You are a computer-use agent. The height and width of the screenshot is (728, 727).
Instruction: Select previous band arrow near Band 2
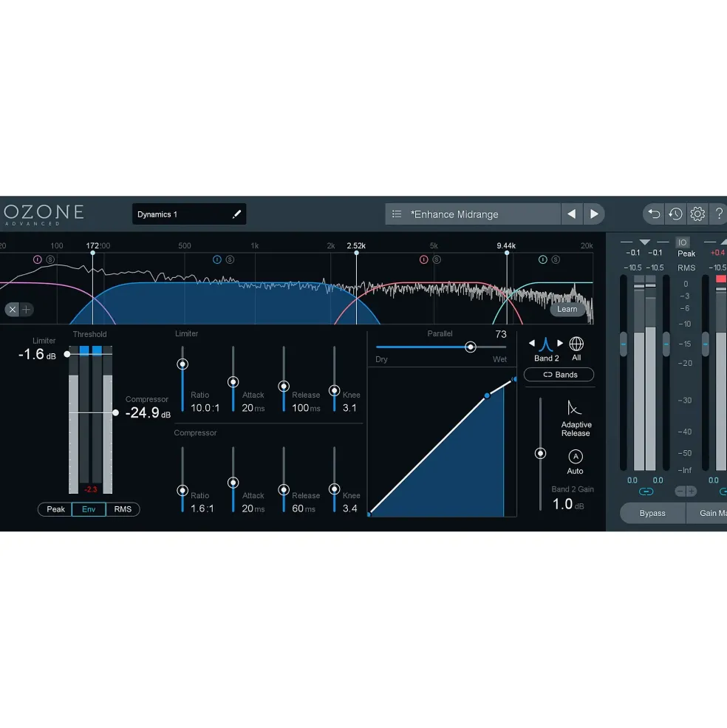[531, 343]
